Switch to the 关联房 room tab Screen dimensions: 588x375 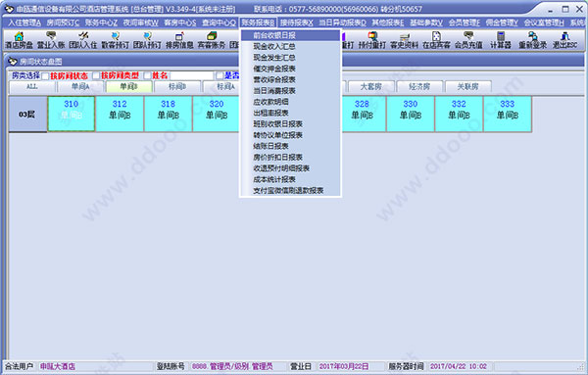click(x=468, y=86)
